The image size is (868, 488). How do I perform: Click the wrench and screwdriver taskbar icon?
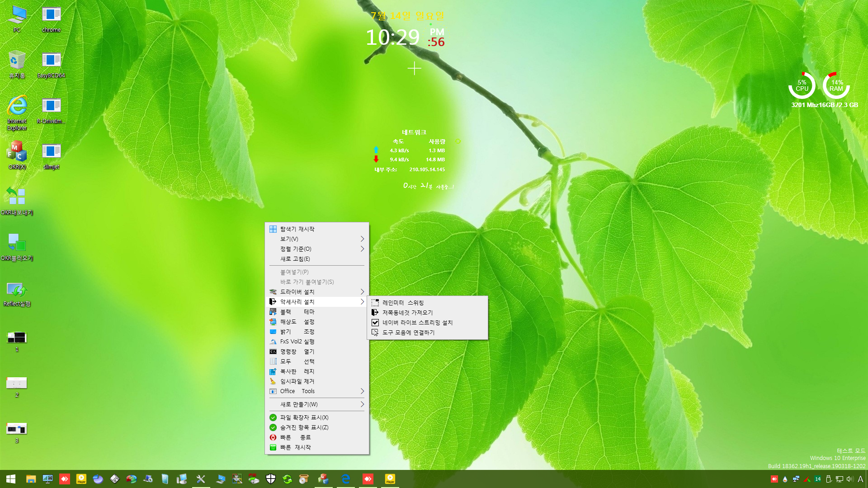coord(201,479)
